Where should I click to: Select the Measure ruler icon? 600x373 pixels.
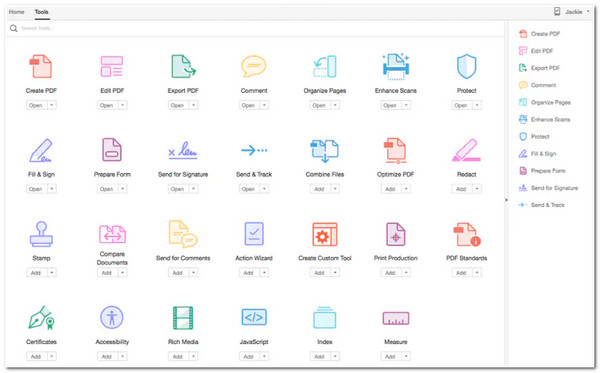[x=396, y=318]
